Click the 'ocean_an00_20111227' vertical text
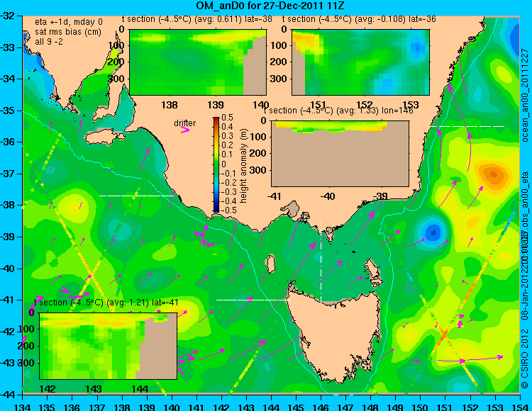 pyautogui.click(x=525, y=95)
